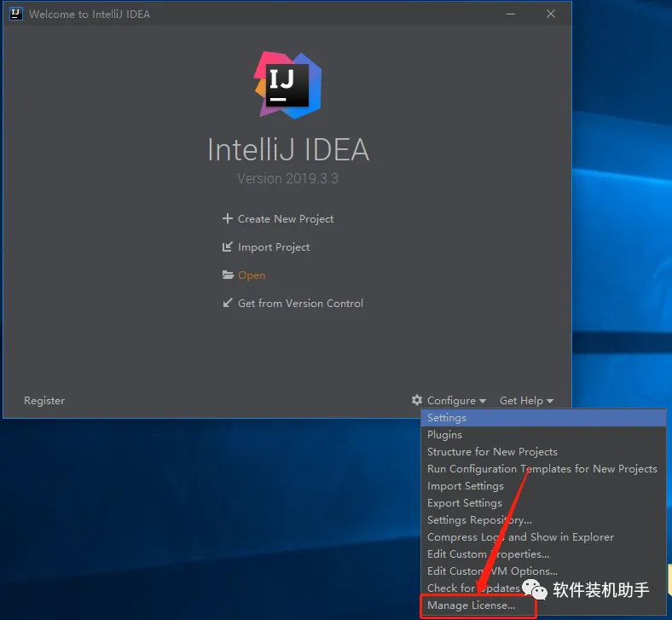Open Settings Repository menu entry

[543, 519]
